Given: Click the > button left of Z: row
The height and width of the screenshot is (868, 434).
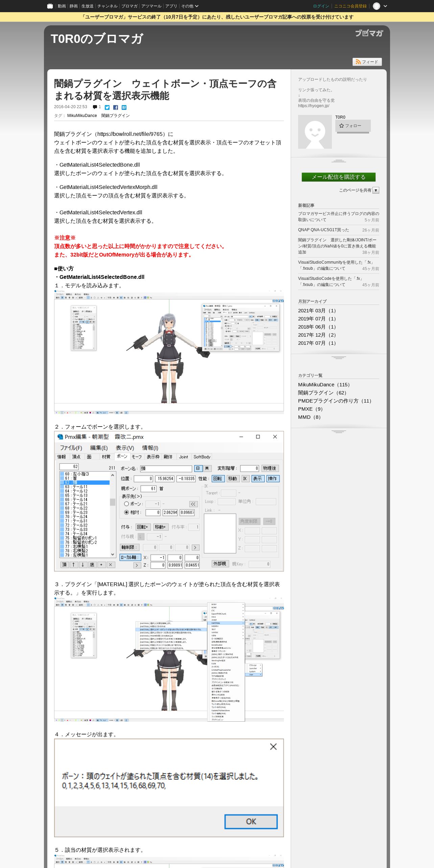Looking at the screenshot, I should coord(137,565).
